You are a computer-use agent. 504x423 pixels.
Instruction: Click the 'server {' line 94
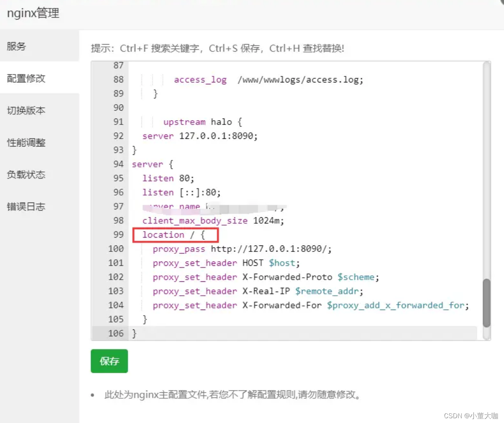pyautogui.click(x=152, y=164)
